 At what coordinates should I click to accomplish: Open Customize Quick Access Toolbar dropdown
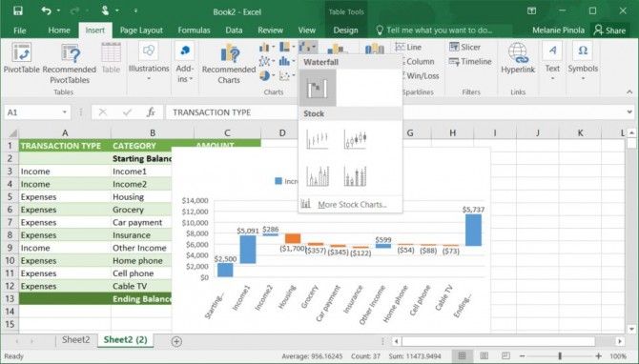pyautogui.click(x=135, y=11)
